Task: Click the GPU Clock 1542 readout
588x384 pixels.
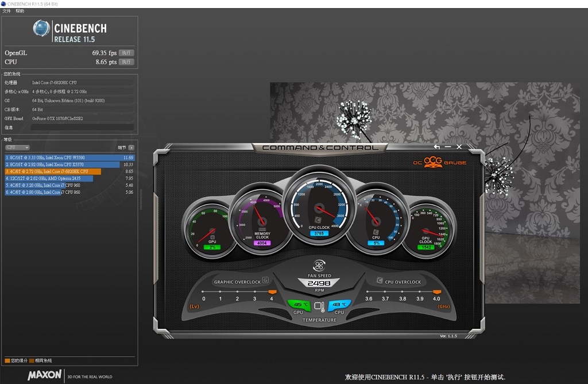Action: click(426, 247)
